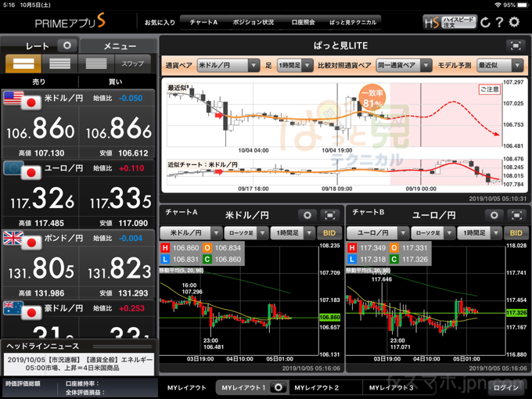Tap the green 117.326 price marker in チャートB
This screenshot has height=399, width=532.
tap(516, 312)
